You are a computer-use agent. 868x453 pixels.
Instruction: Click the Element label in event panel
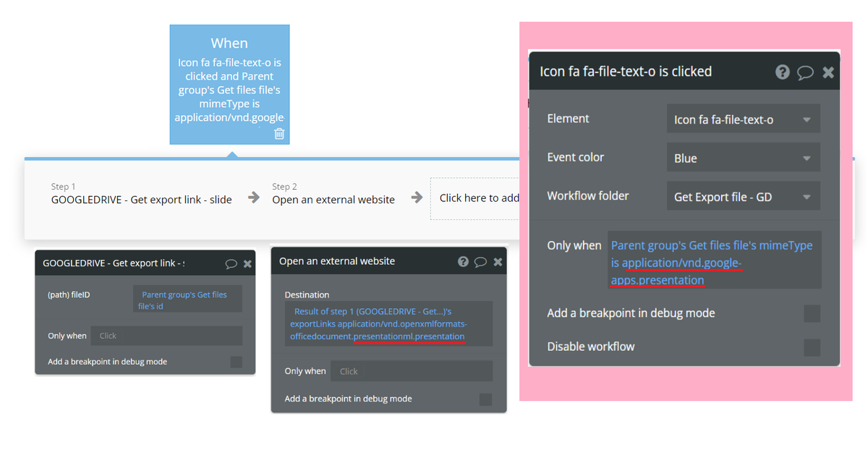point(569,119)
